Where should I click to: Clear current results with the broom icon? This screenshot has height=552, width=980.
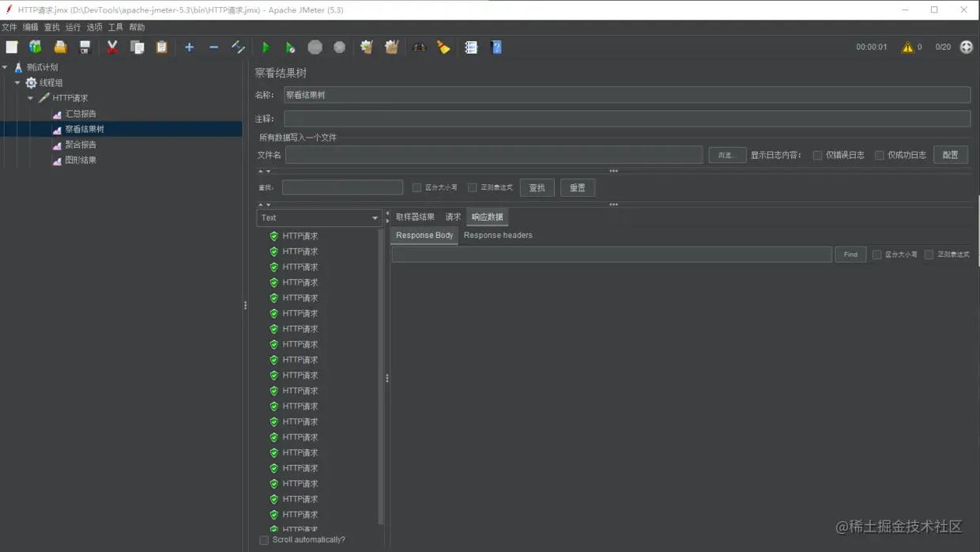coord(367,47)
